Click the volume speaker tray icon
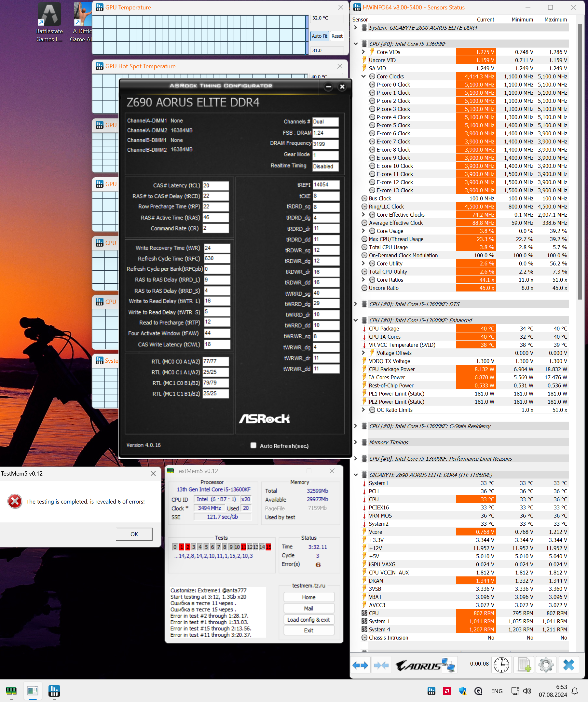 [527, 691]
